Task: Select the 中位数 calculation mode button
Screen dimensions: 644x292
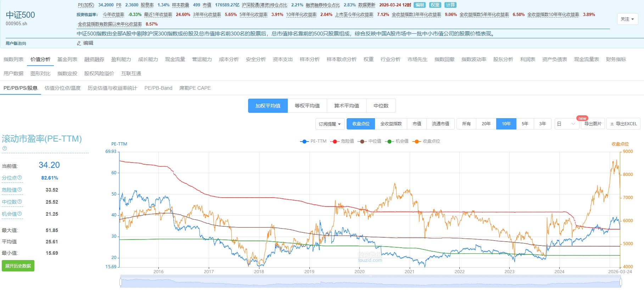Action: point(381,106)
